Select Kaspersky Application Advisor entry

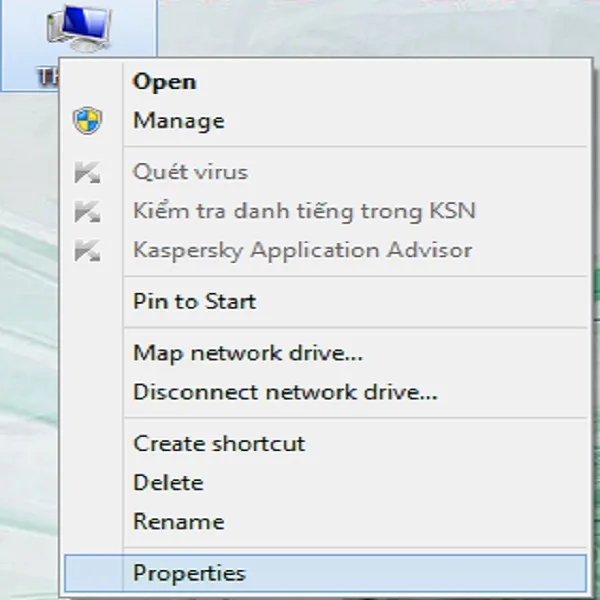click(x=325, y=250)
